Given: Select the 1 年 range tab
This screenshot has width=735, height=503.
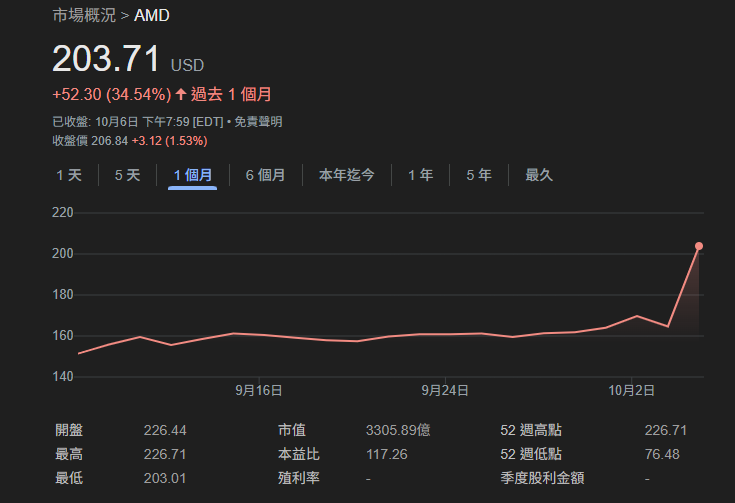Looking at the screenshot, I should click(x=420, y=175).
